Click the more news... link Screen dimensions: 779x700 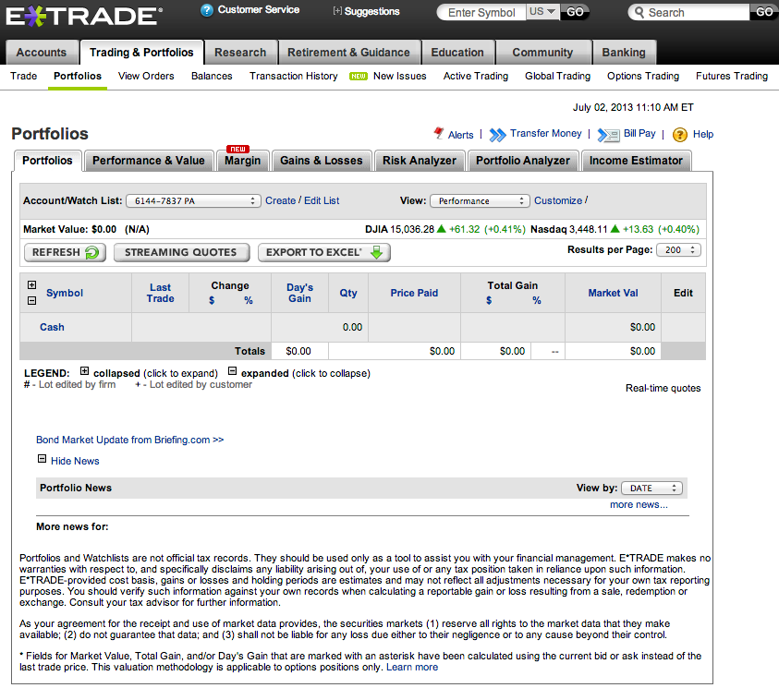(x=639, y=505)
